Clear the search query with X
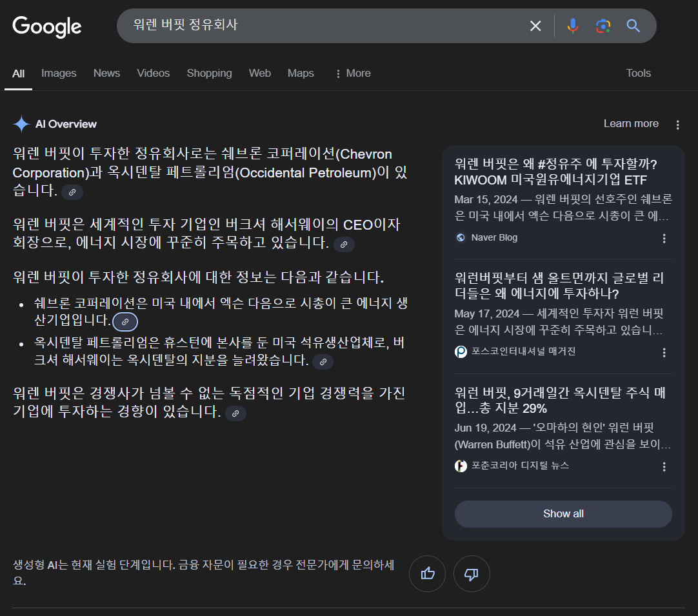The height and width of the screenshot is (616, 698). click(x=535, y=26)
